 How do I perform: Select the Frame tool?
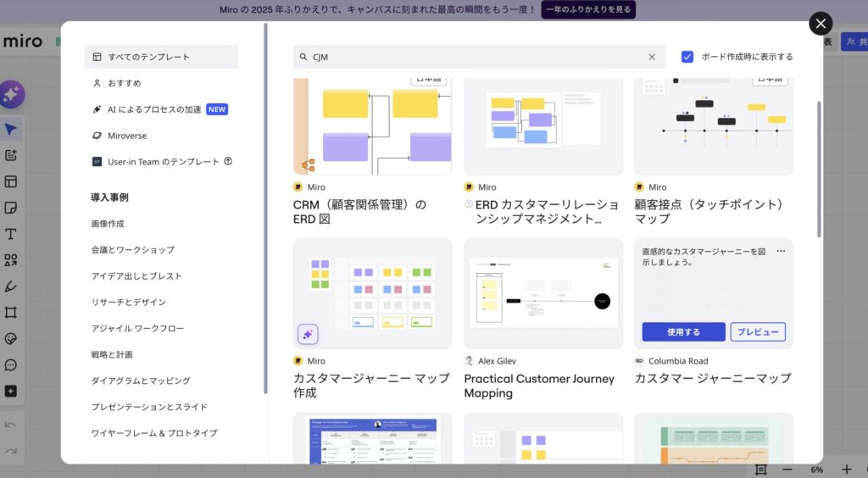tap(11, 312)
